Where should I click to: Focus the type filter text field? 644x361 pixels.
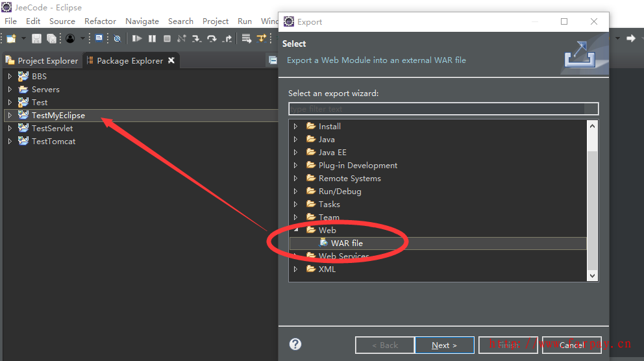point(443,109)
